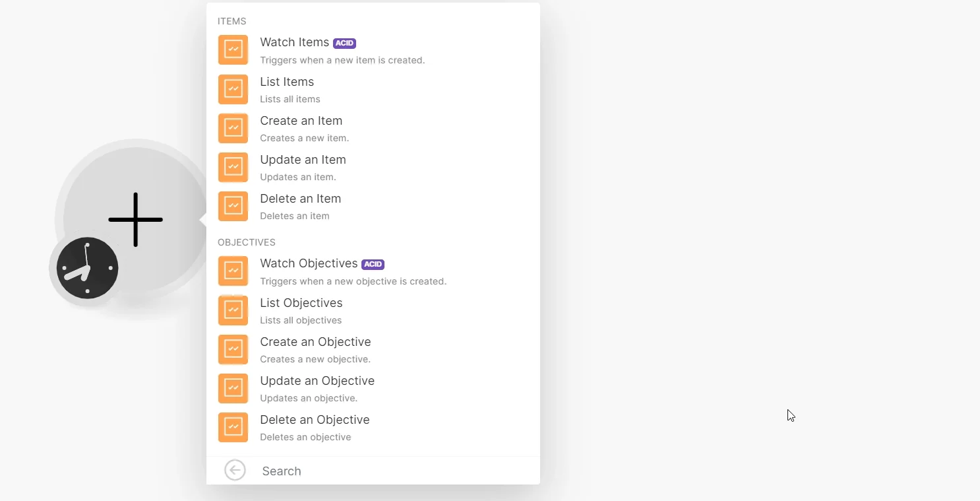The image size is (980, 501).
Task: Select the Watch Items trigger entry
Action: pyautogui.click(x=373, y=50)
